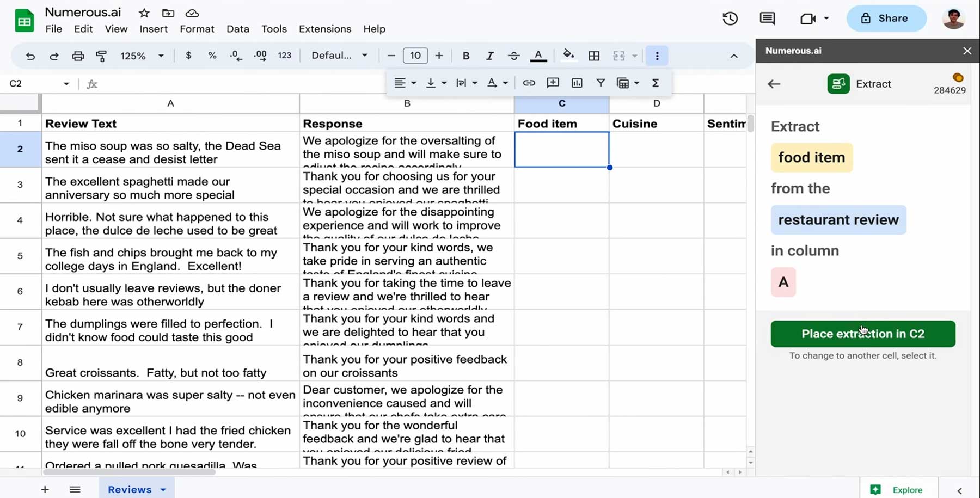Open the Reviews sheet tab menu arrow
980x498 pixels.
163,489
